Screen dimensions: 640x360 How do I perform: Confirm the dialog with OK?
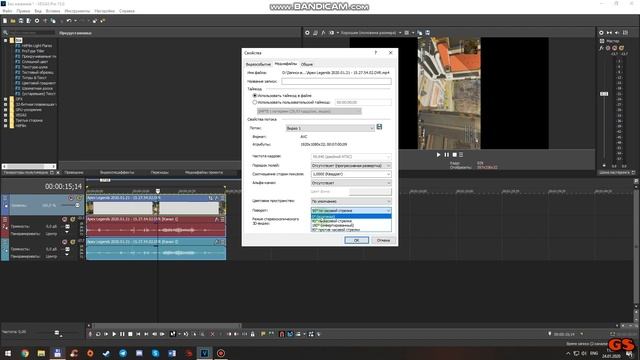[356, 240]
